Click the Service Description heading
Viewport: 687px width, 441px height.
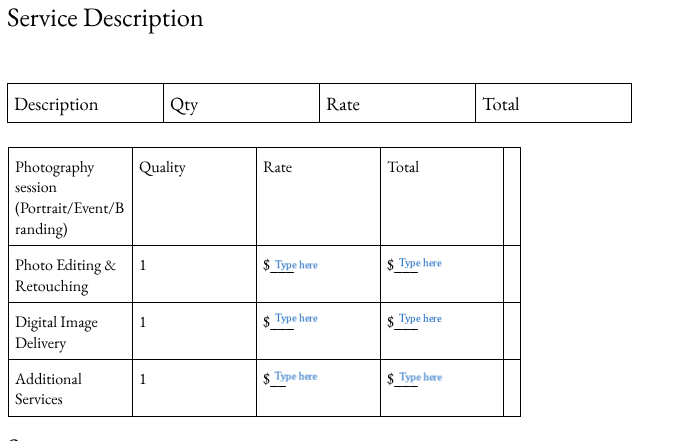point(105,18)
